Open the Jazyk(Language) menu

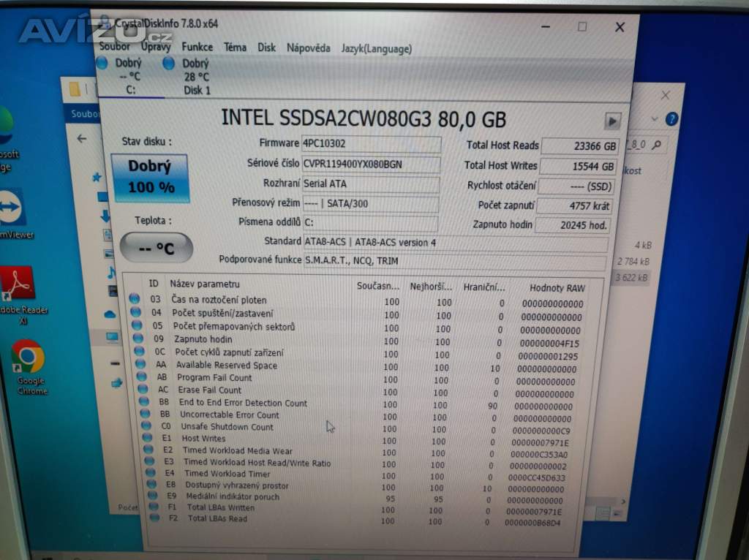(x=377, y=49)
